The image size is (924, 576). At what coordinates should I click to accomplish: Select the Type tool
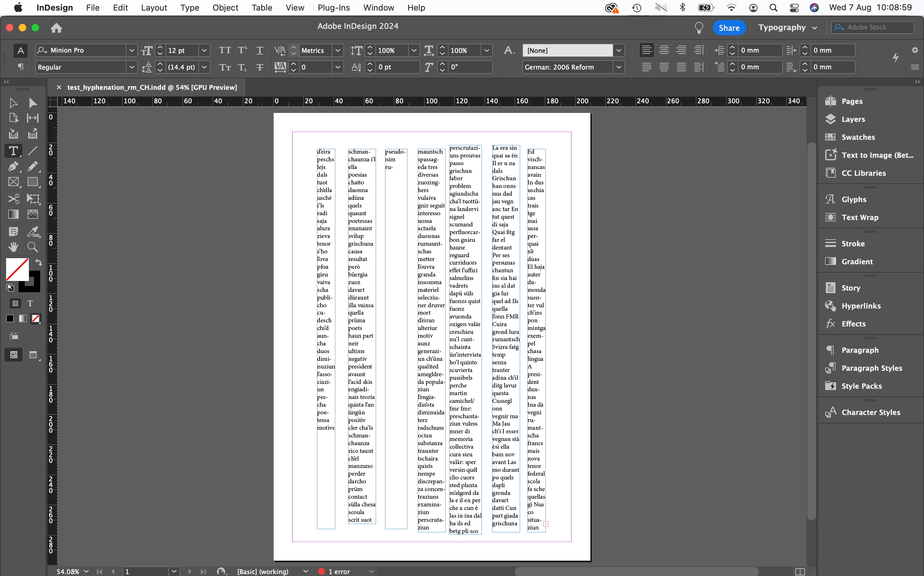pos(13,151)
